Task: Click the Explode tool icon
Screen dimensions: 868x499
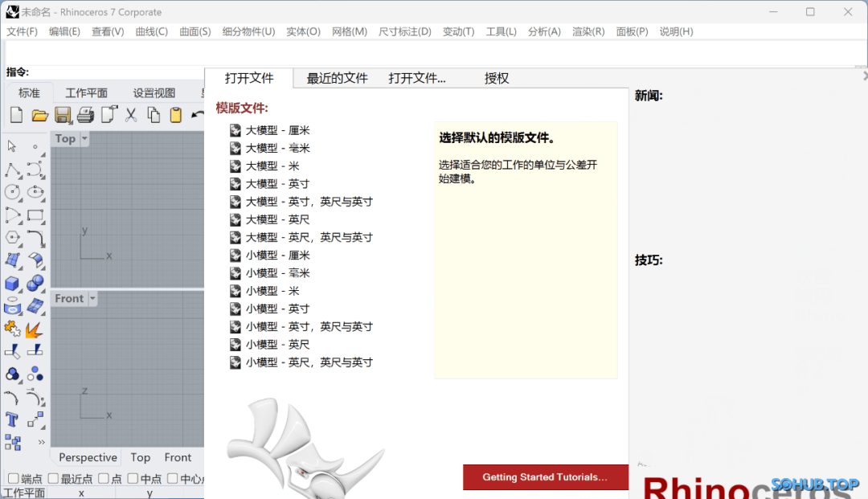Action: point(34,329)
